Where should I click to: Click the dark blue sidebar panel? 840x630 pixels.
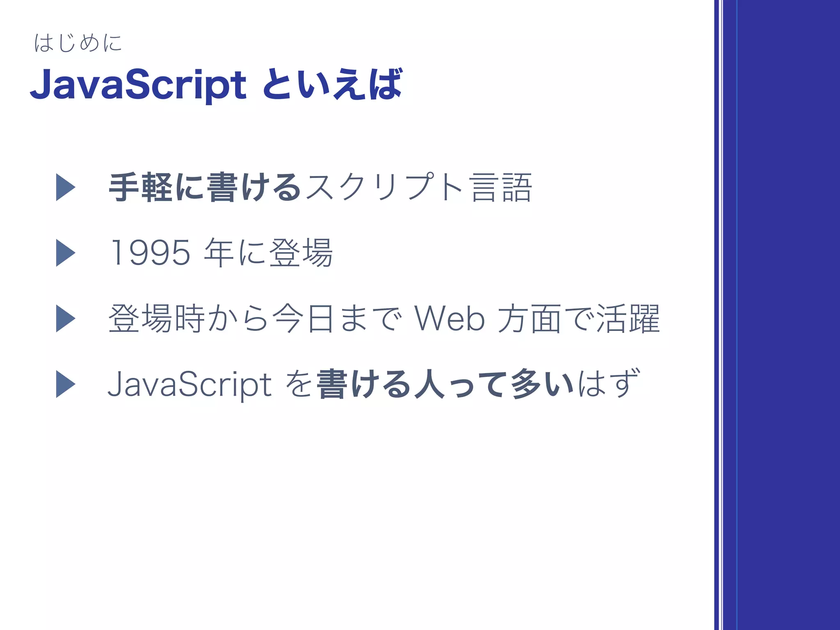click(x=781, y=315)
